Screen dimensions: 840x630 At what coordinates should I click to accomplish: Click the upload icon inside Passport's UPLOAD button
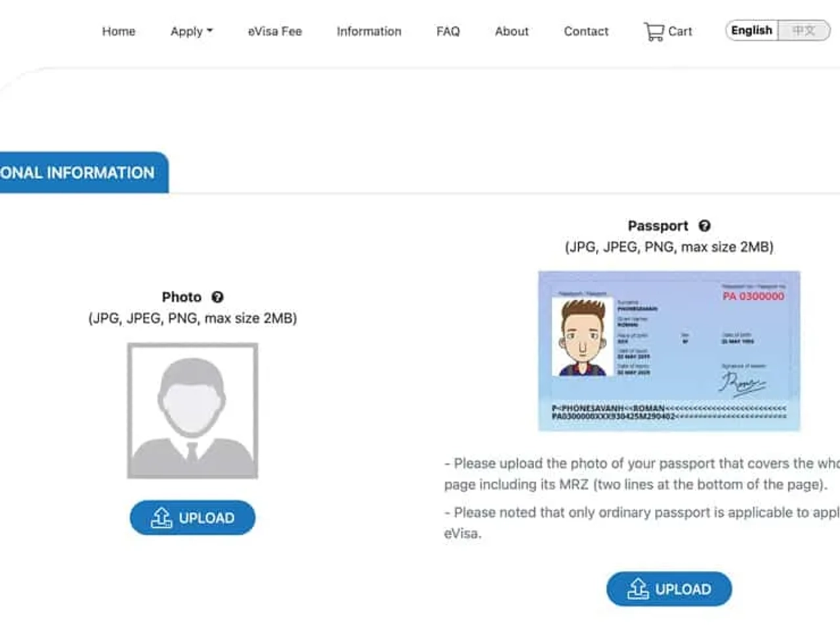pos(637,589)
